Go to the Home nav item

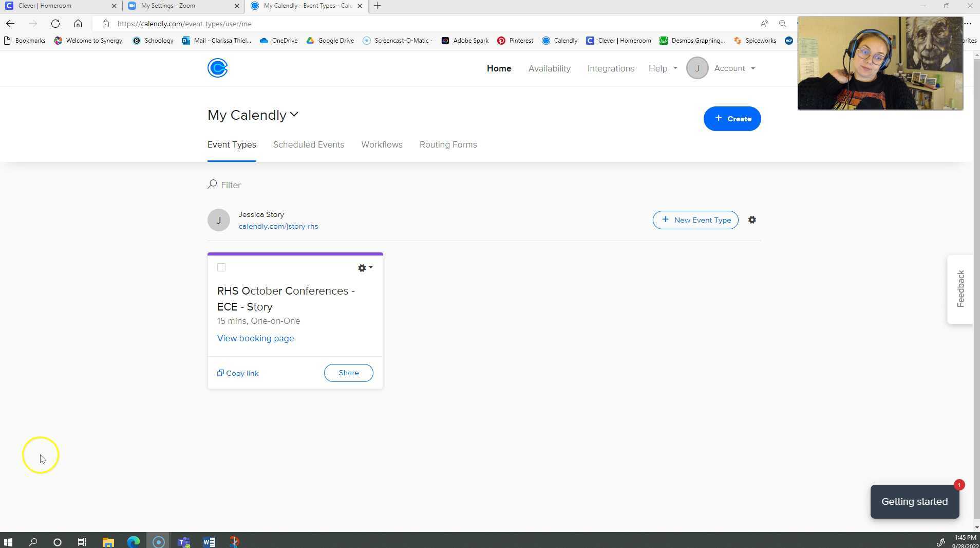(499, 68)
